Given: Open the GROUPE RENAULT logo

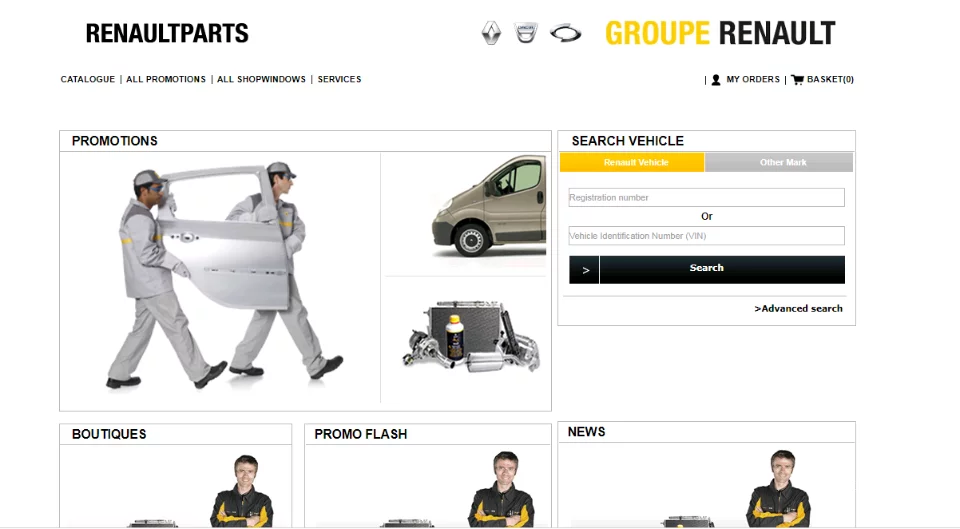Looking at the screenshot, I should [720, 33].
